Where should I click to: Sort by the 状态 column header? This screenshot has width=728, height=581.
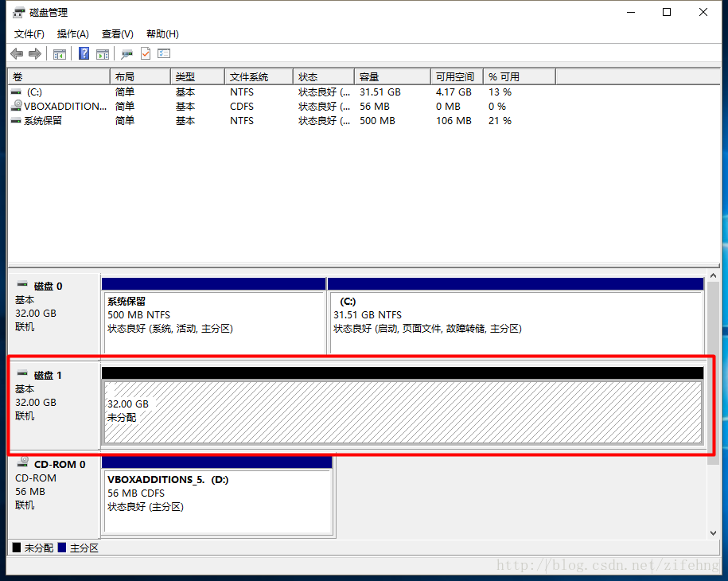(x=324, y=76)
